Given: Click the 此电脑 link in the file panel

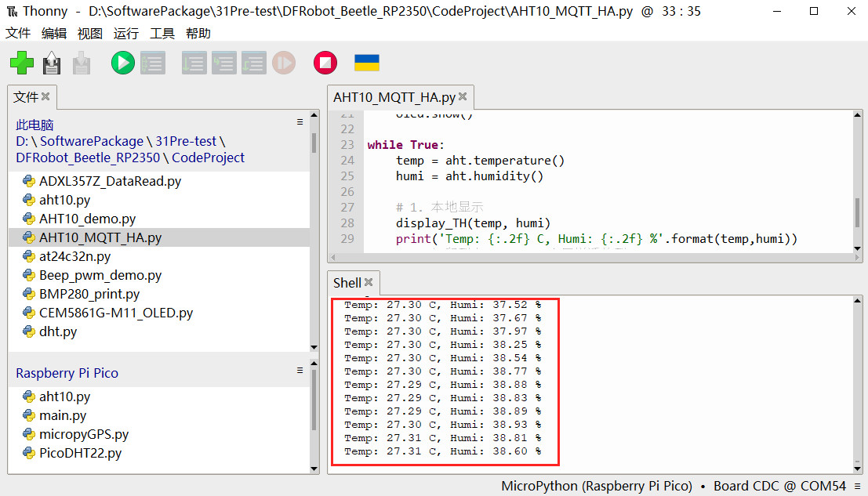Looking at the screenshot, I should (35, 125).
